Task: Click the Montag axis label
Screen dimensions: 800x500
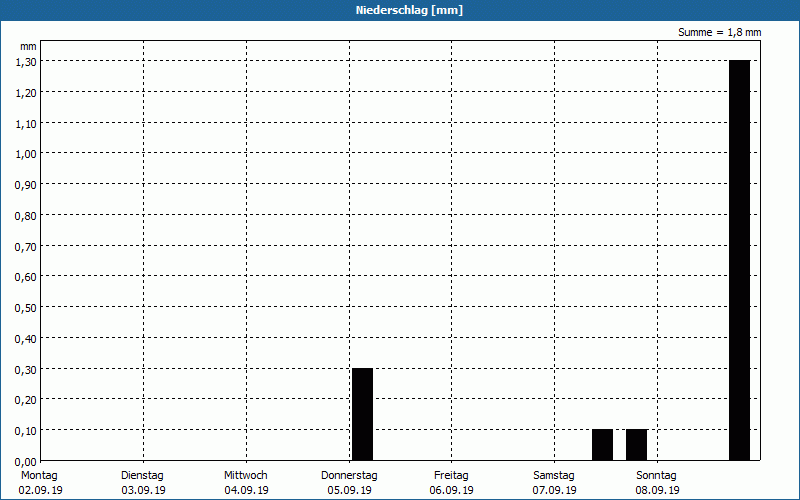Action: 39,476
